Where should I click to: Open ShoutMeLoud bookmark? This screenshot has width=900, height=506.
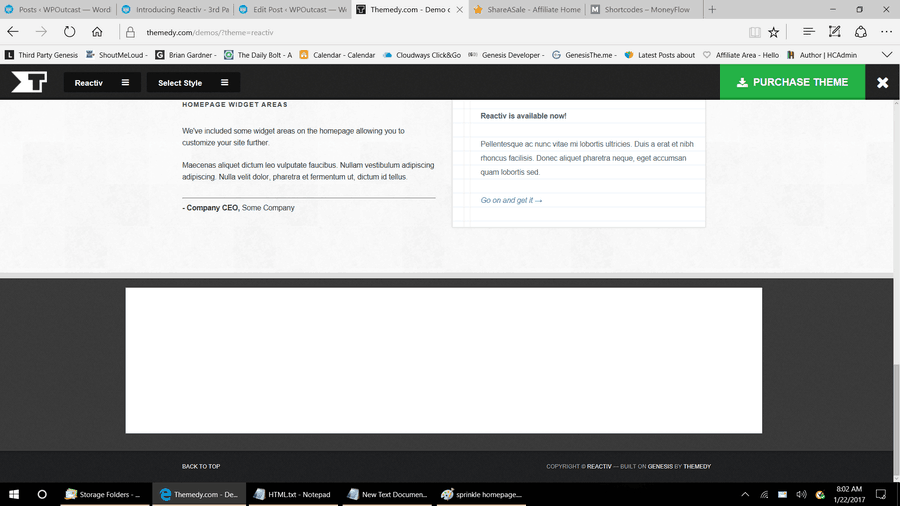click(x=117, y=55)
